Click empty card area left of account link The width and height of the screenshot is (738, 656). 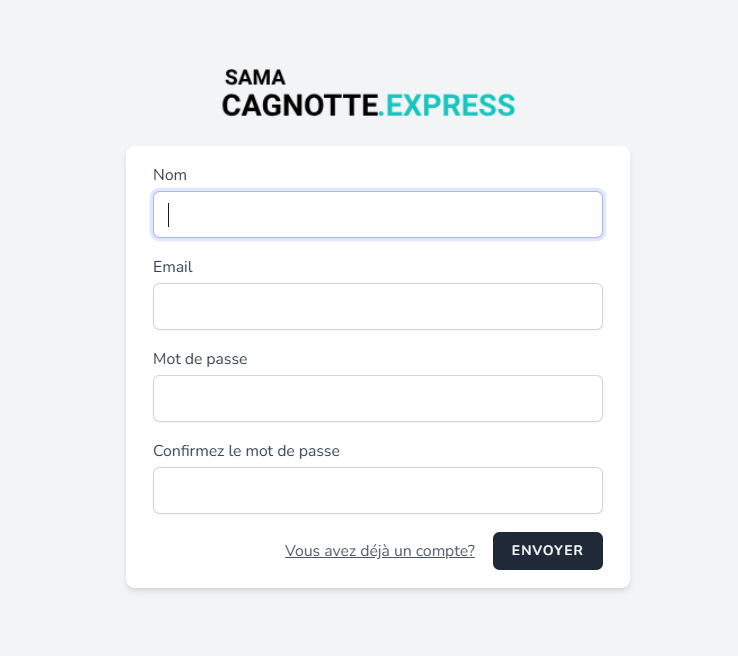(217, 551)
